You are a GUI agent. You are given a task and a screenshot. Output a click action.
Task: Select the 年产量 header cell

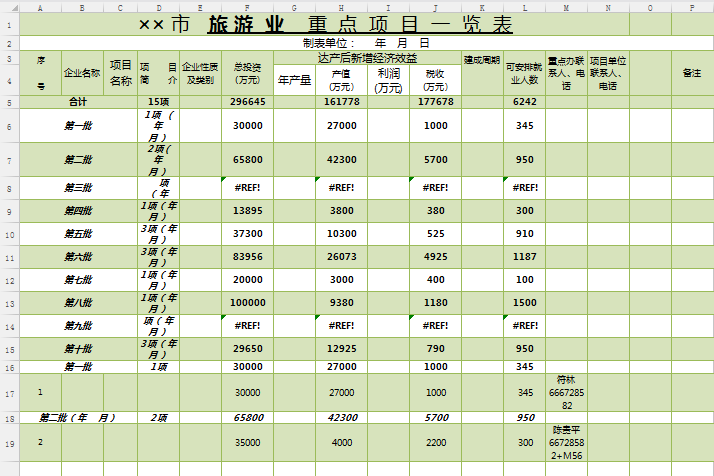[294, 80]
